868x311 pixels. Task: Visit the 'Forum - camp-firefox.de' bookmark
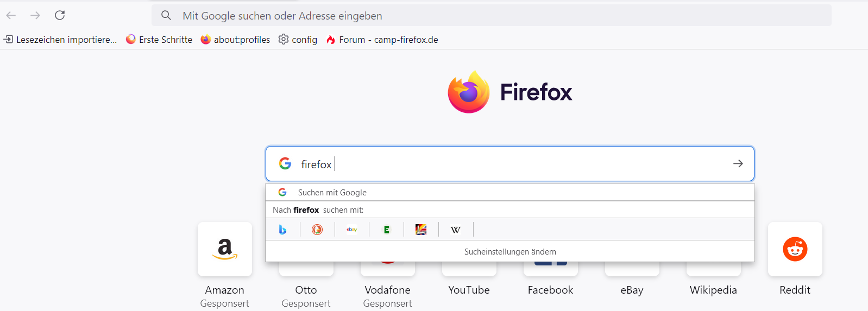(382, 40)
